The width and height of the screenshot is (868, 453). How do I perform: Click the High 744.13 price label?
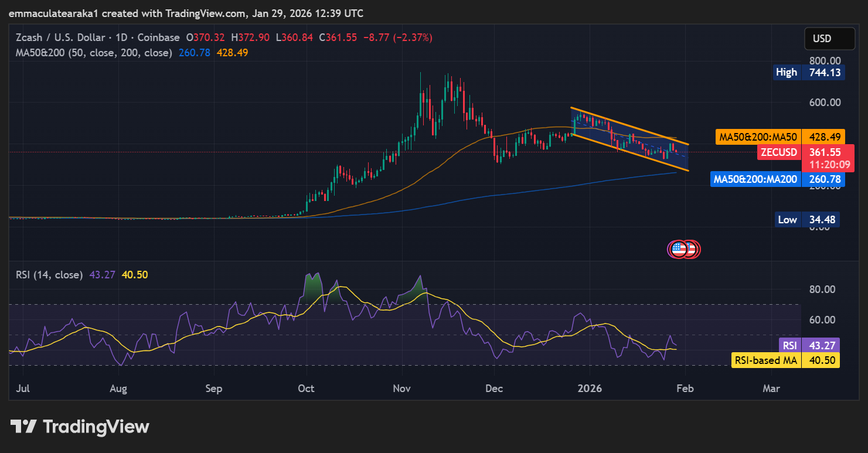tap(809, 72)
